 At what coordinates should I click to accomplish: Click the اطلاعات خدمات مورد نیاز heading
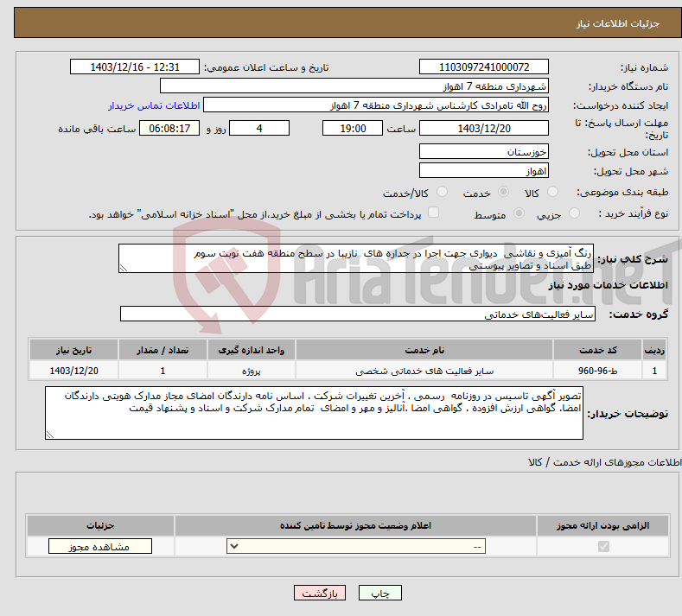[x=608, y=285]
